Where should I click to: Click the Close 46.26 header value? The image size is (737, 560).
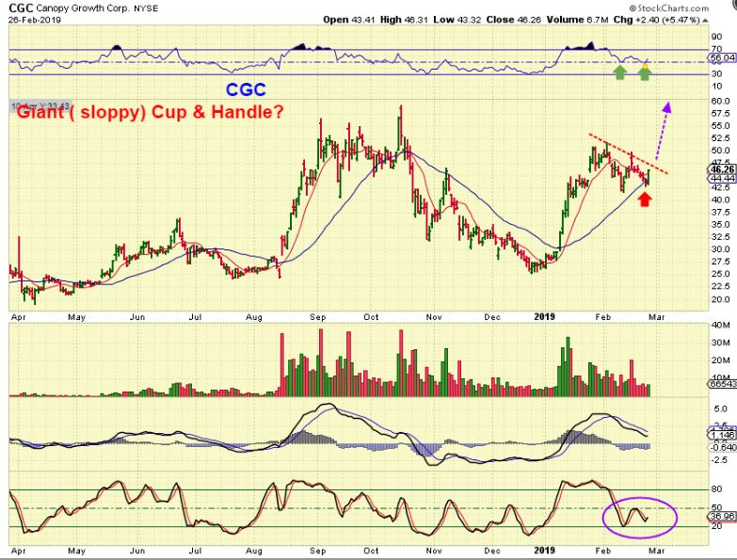(514, 20)
